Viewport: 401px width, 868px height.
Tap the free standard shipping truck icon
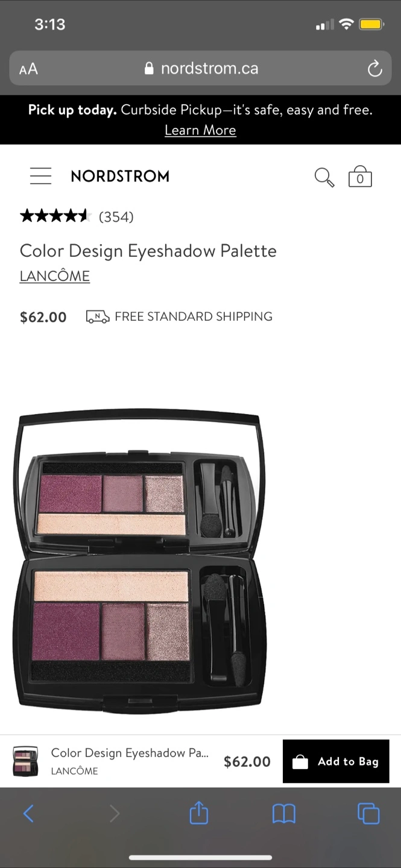pyautogui.click(x=97, y=316)
